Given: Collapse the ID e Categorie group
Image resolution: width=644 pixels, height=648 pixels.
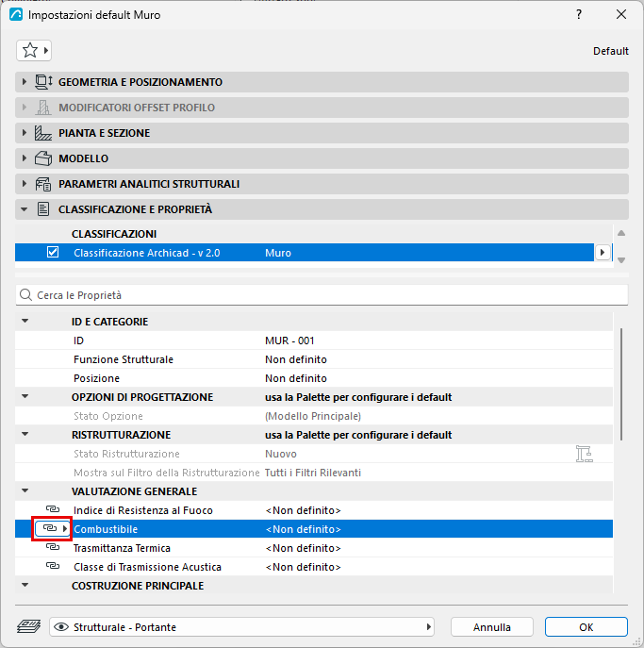Looking at the screenshot, I should (x=25, y=321).
